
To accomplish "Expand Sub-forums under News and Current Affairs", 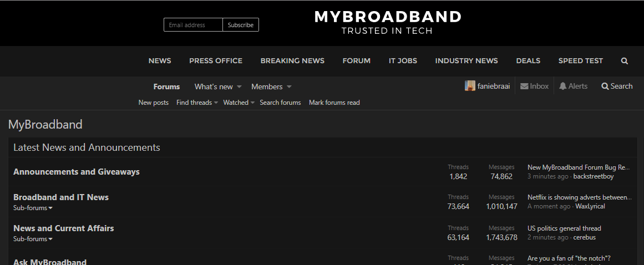I will [33, 239].
